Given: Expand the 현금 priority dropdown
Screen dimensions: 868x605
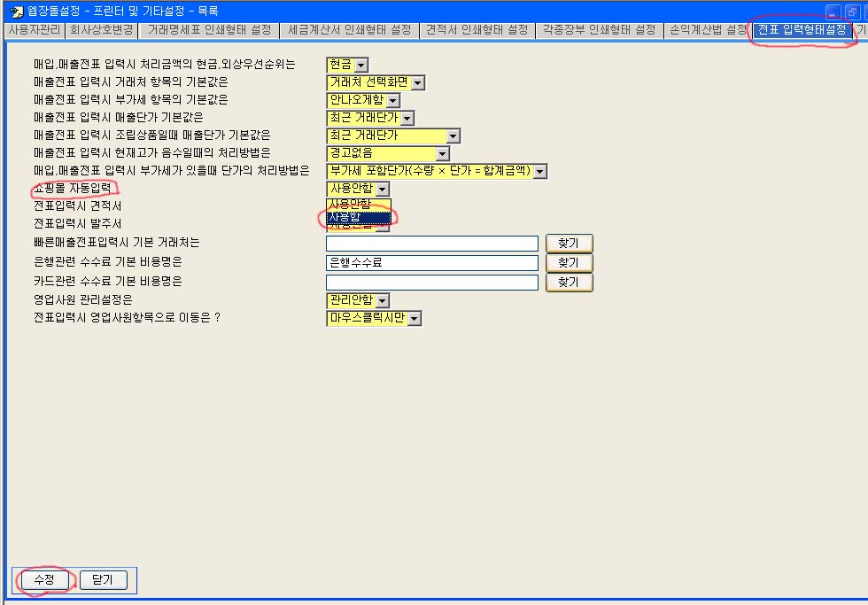Looking at the screenshot, I should pos(360,65).
